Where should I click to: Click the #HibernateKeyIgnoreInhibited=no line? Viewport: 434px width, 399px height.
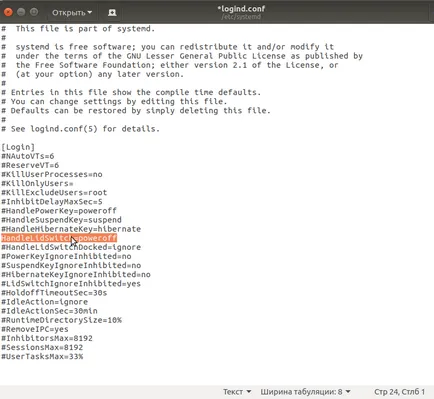click(76, 274)
